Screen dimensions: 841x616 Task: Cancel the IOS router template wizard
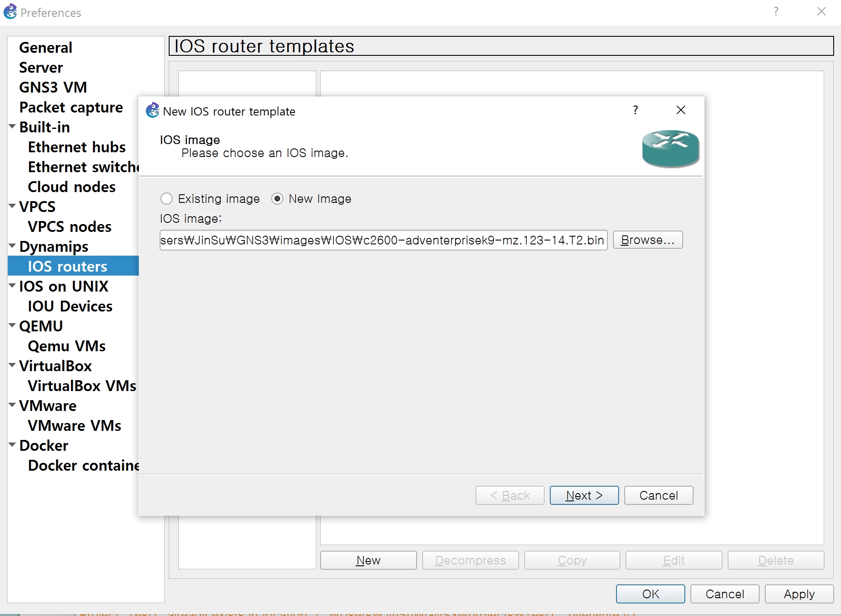[x=658, y=495]
